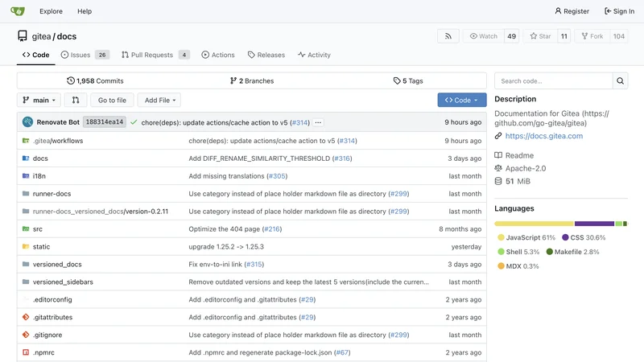Open commit hash 188314ea14

click(x=104, y=122)
